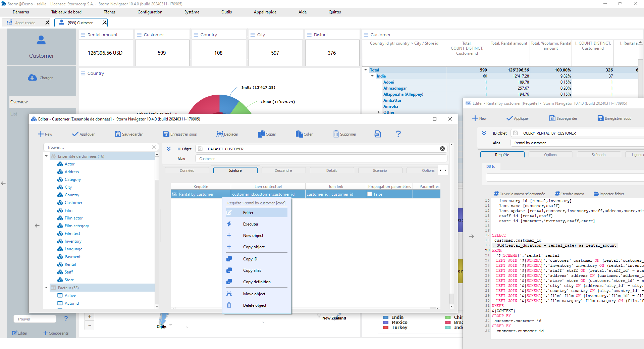Click Charger cloud download icon
This screenshot has width=644, height=349.
click(x=33, y=78)
